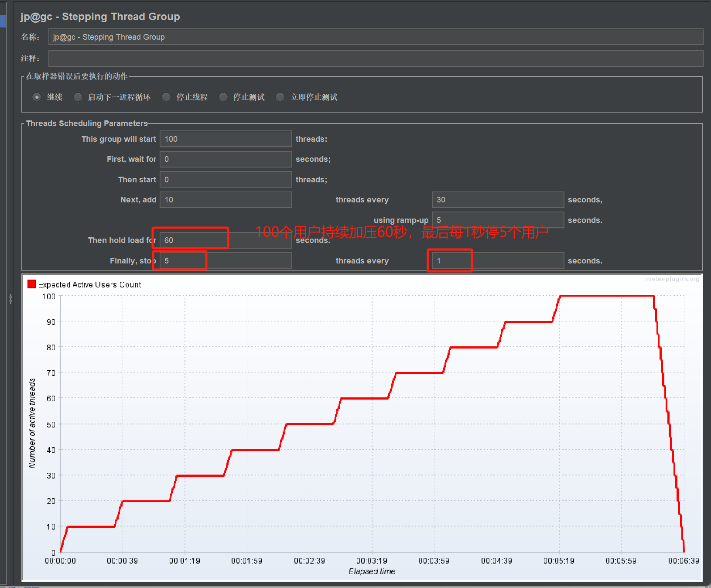Image resolution: width=711 pixels, height=588 pixels.
Task: Click the 00:06:39 time axis label
Action: point(684,561)
